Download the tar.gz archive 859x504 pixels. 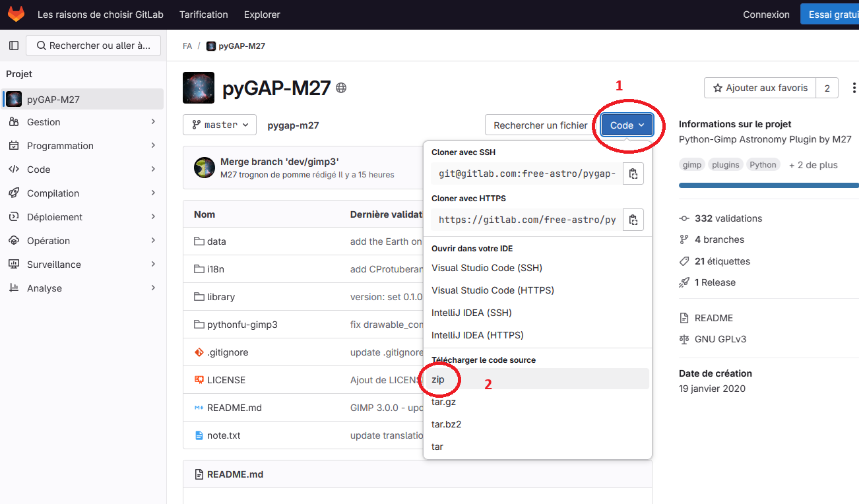pyautogui.click(x=443, y=402)
